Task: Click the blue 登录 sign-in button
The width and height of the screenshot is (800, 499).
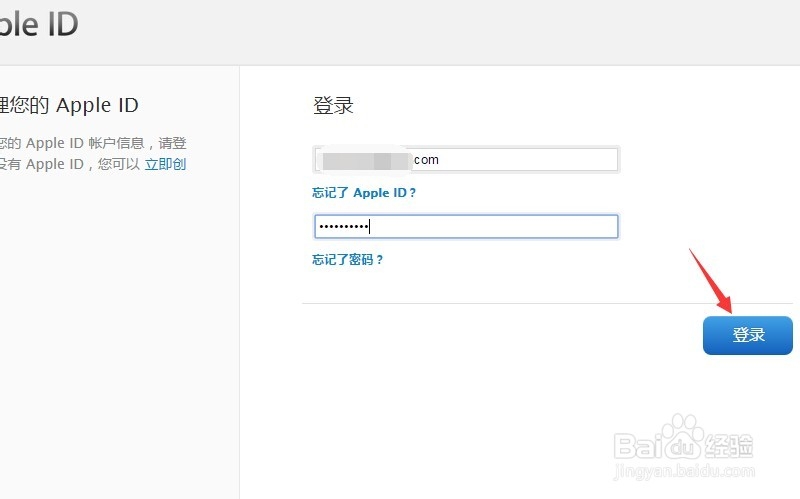Action: (747, 335)
